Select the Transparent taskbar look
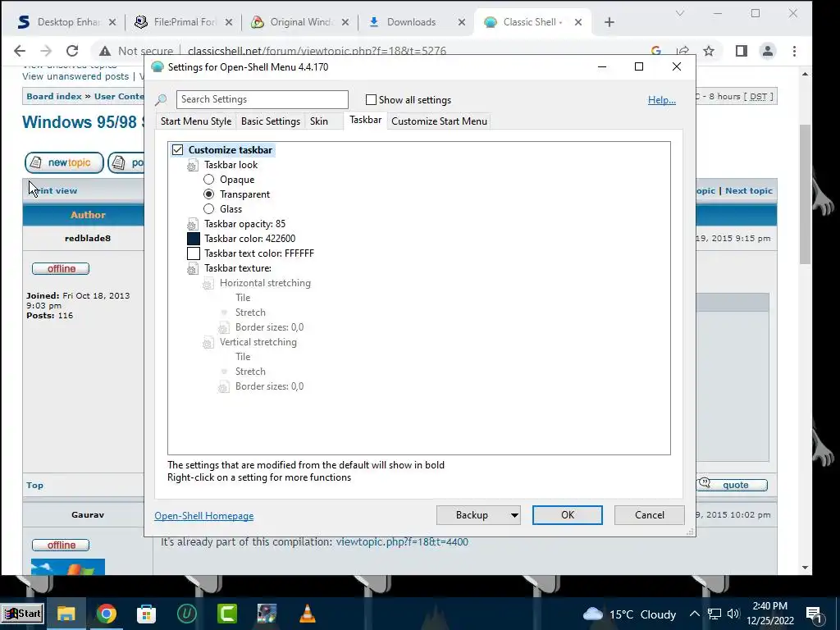This screenshot has width=840, height=630. [209, 194]
